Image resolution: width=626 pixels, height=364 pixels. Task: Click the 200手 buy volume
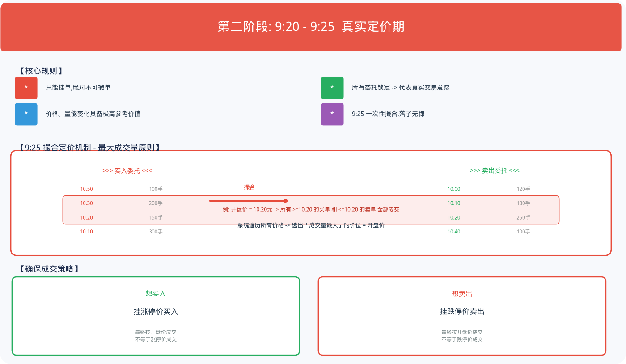(x=156, y=203)
